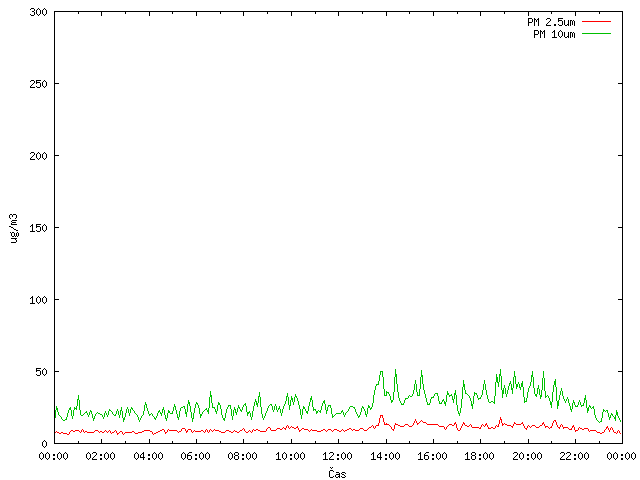The image size is (640, 480).
Task: Click the 12:00 time label
Action: tap(337, 456)
